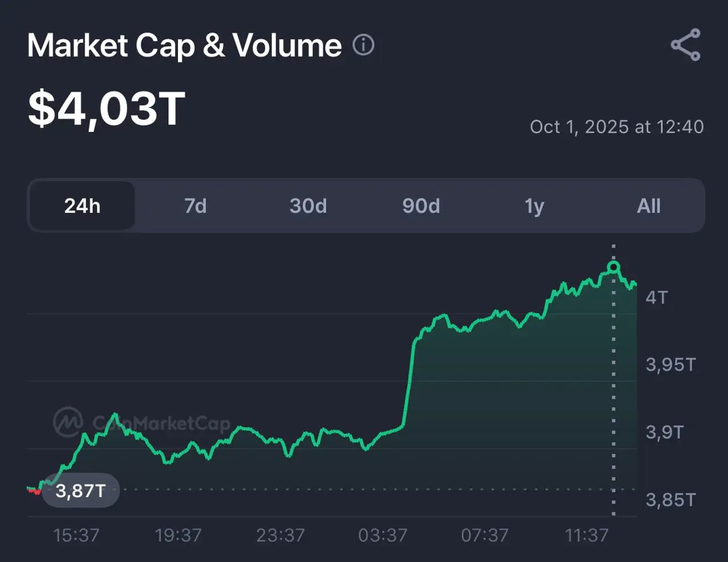
Task: Click the 11:37 x-axis time label
Action: [586, 535]
